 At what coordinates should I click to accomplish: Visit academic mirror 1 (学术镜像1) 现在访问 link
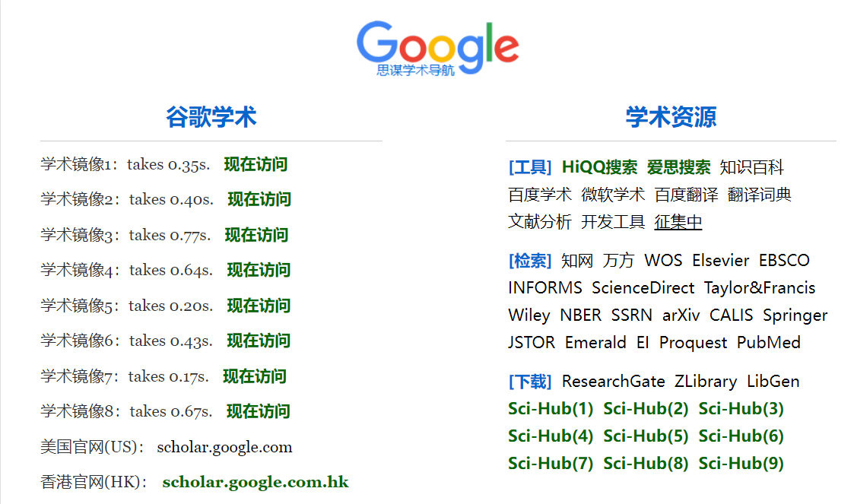pos(256,164)
